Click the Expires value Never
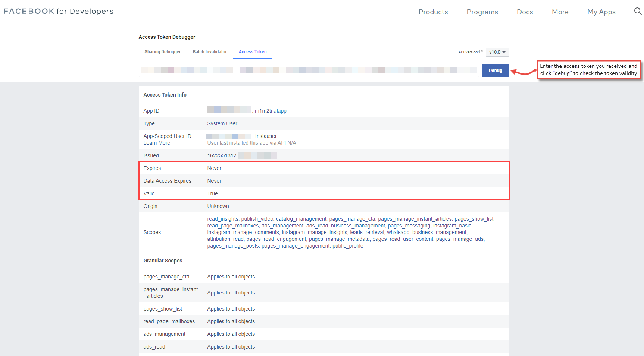644x356 pixels. (214, 168)
